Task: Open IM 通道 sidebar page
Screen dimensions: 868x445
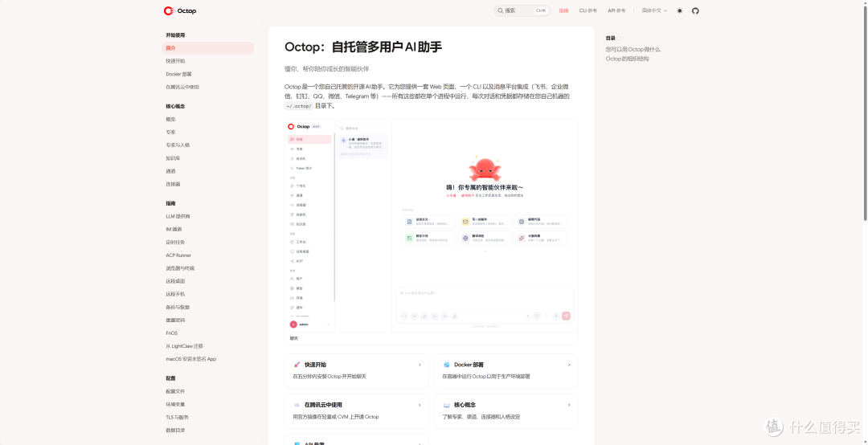Action: point(174,229)
